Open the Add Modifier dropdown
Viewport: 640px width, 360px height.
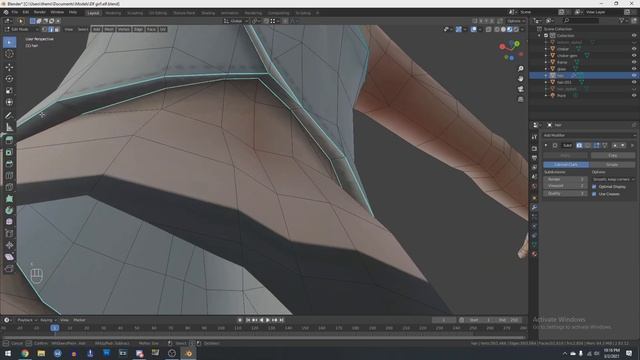coord(589,135)
